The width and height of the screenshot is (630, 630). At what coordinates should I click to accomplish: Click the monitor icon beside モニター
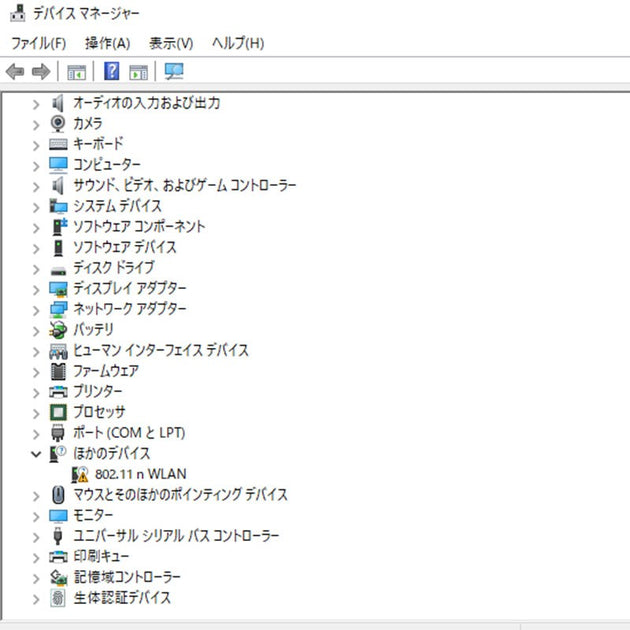(58, 516)
